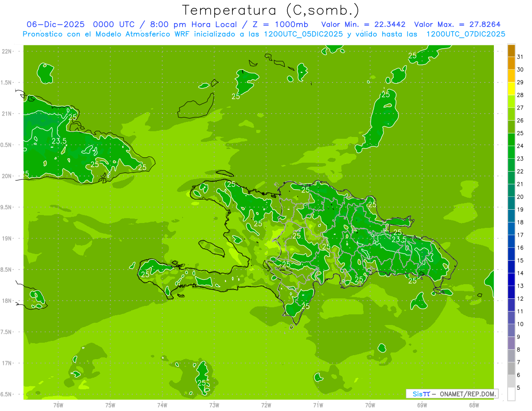Click the '9.5N' latitude label

[x=7, y=207]
